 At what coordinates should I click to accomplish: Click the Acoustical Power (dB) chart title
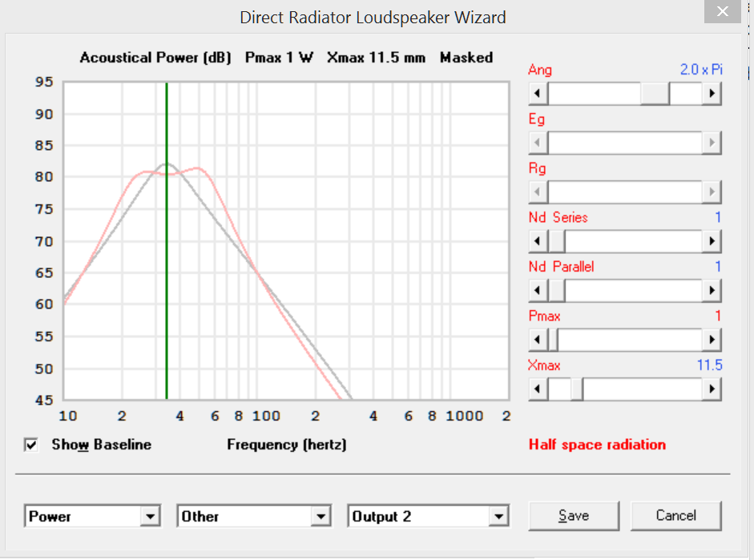point(155,58)
